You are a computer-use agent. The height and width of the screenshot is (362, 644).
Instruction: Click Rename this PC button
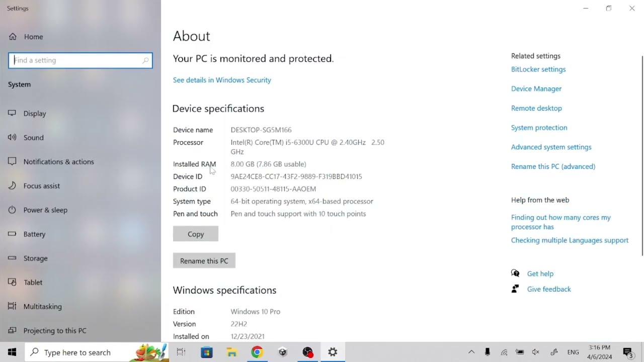(204, 261)
